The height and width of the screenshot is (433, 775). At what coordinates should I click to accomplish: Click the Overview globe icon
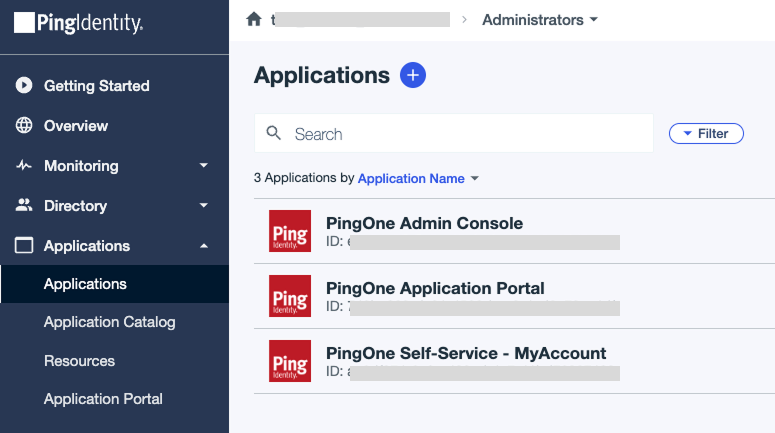coord(24,126)
